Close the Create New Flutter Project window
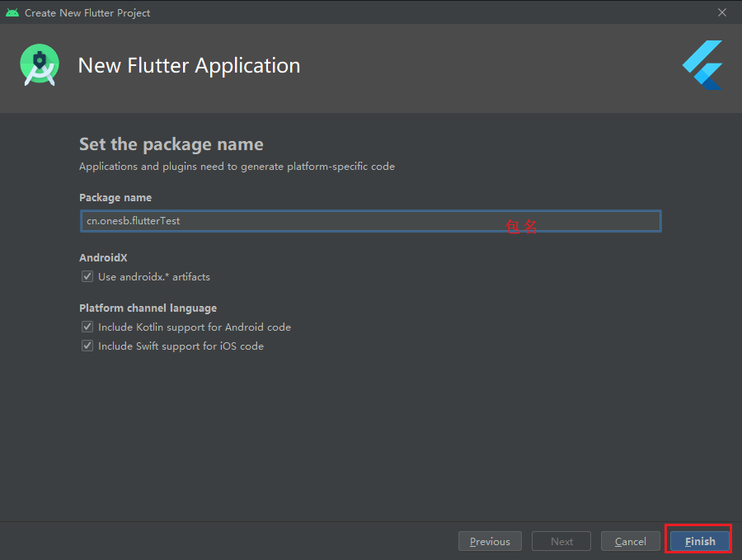Image resolution: width=742 pixels, height=560 pixels. coord(722,12)
